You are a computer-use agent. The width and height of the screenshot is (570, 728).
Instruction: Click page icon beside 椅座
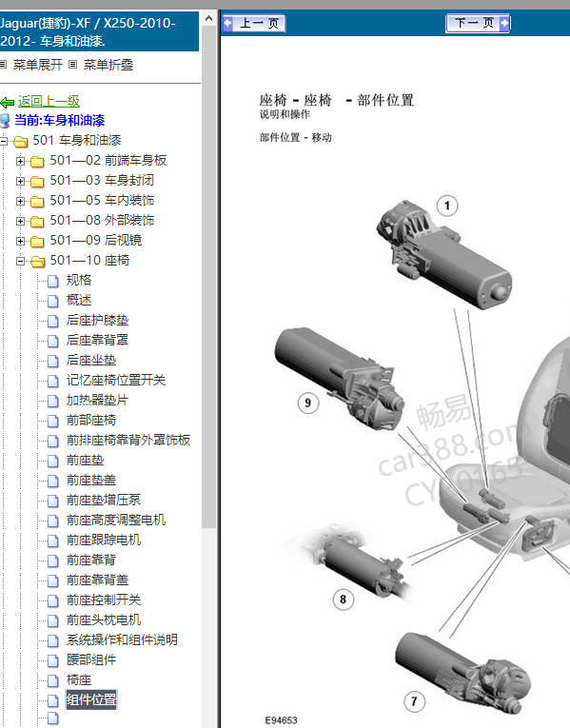53,680
